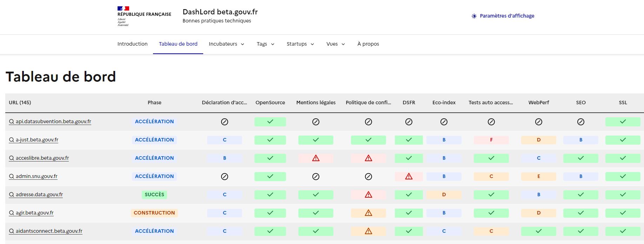The image size is (644, 244).
Task: Expand the Incubateurs dropdown menu
Action: pos(226,44)
